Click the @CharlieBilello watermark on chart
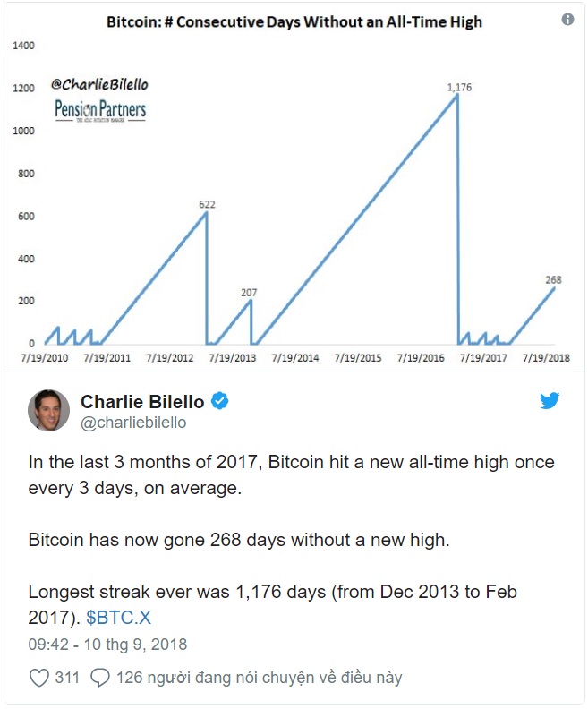 pos(99,84)
